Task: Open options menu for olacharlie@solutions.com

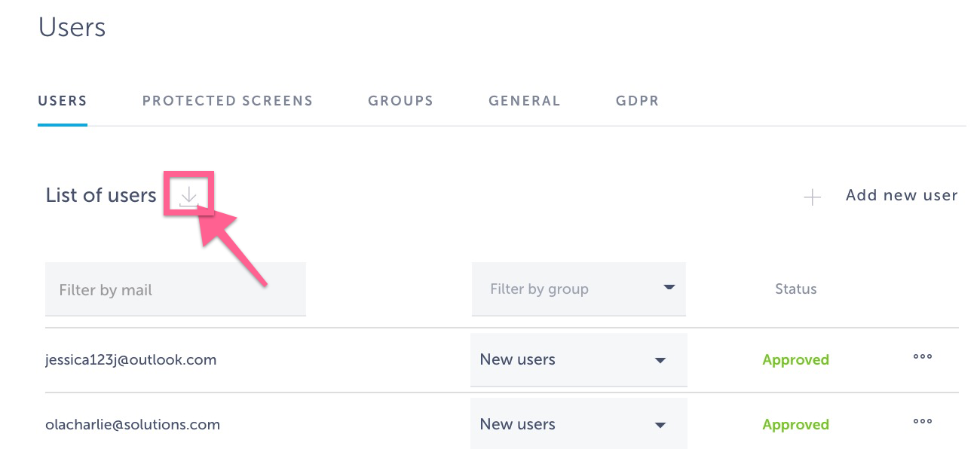Action: [922, 422]
